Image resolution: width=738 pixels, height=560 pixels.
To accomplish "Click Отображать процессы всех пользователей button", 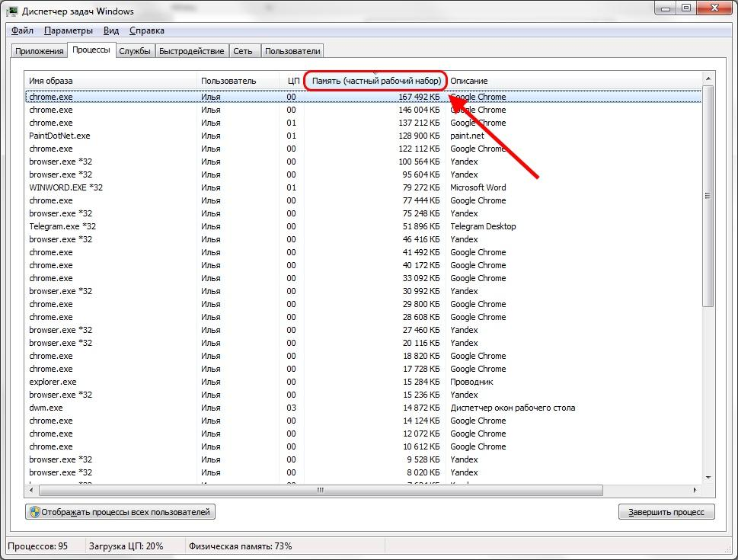I will (x=120, y=512).
